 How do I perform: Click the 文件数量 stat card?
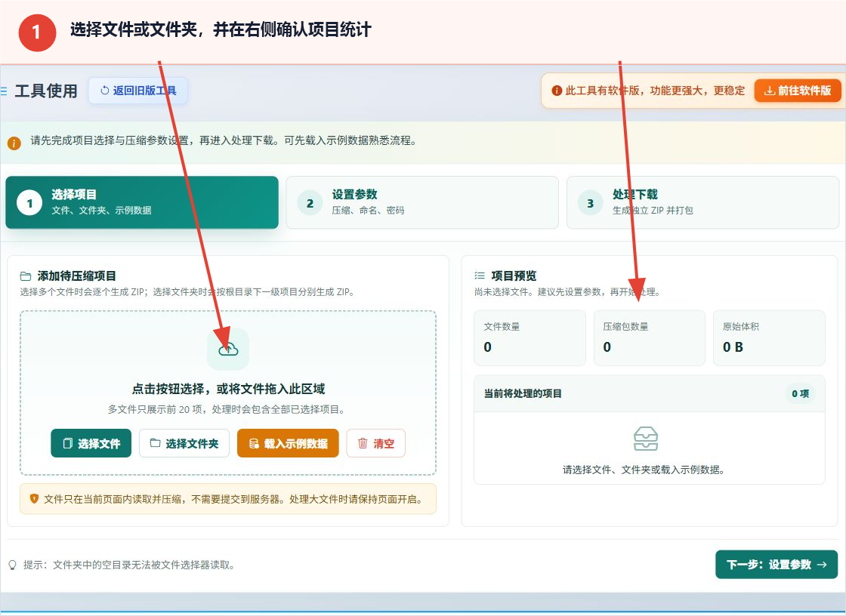coord(530,337)
